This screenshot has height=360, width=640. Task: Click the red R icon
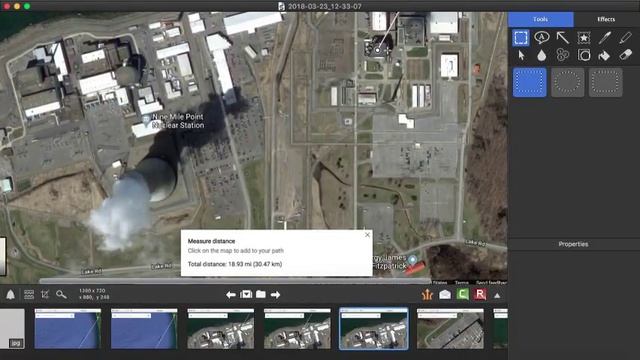point(480,294)
